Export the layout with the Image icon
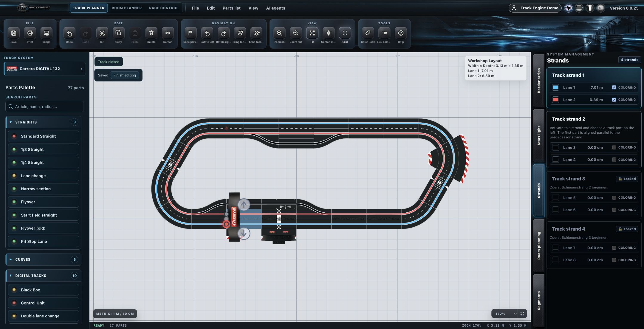 tap(47, 33)
